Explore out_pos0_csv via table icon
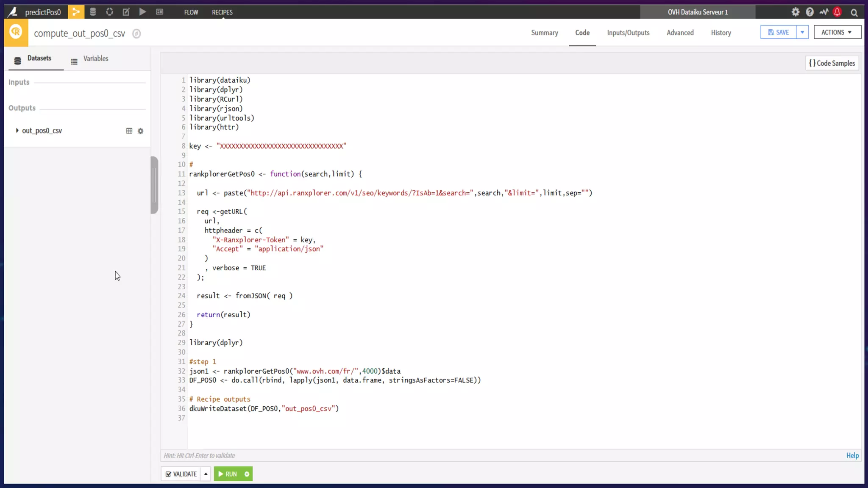The height and width of the screenshot is (488, 868). click(129, 131)
